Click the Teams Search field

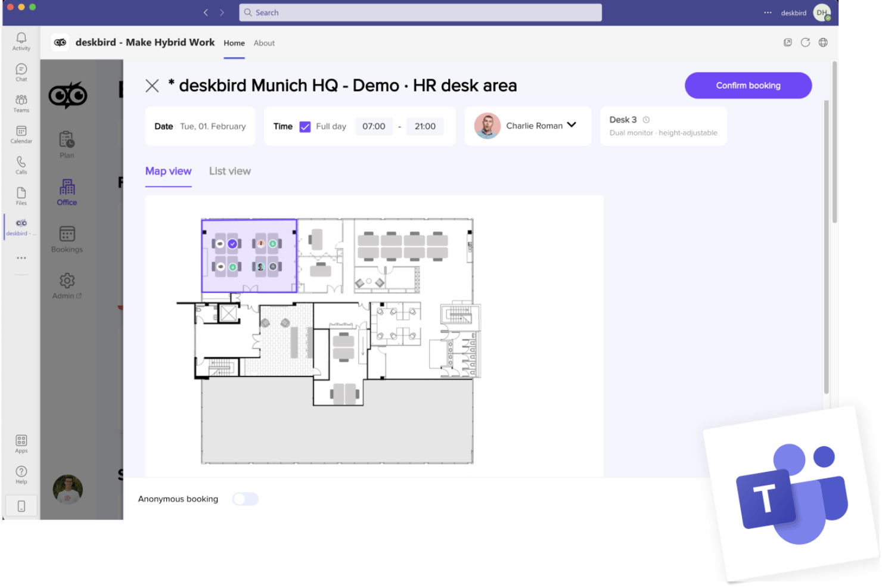pos(420,13)
